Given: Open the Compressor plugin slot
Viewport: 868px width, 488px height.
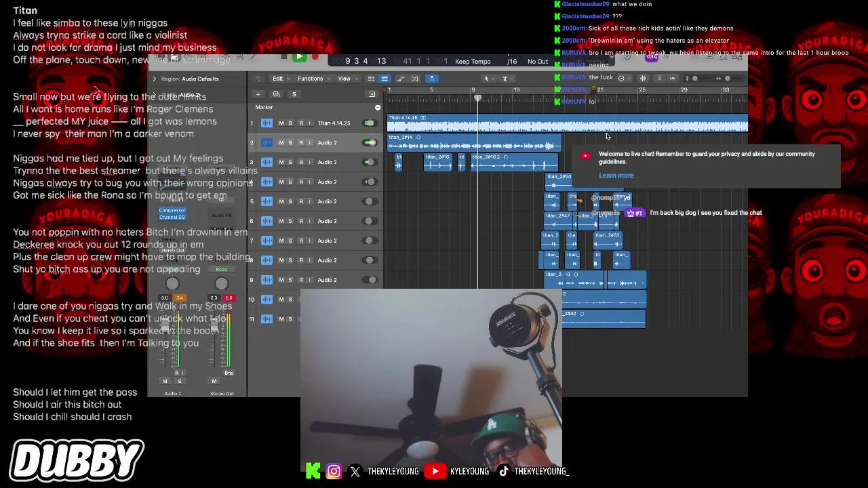Looking at the screenshot, I should click(x=172, y=210).
